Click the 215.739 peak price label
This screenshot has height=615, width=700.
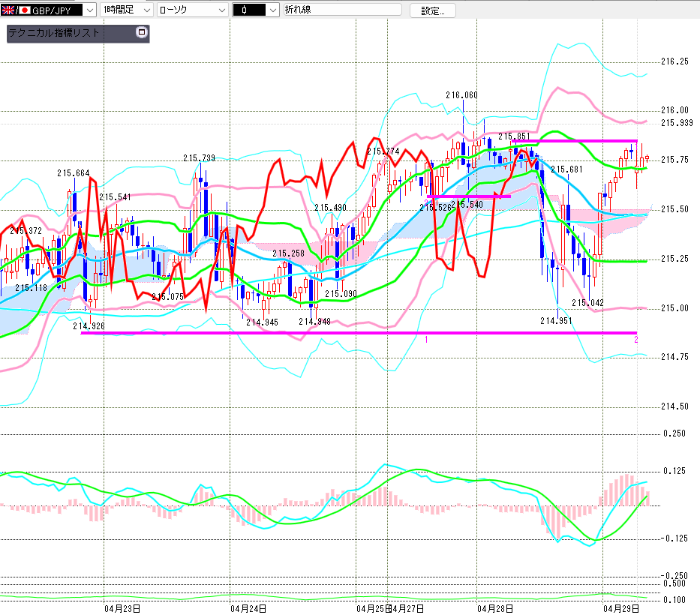point(199,157)
